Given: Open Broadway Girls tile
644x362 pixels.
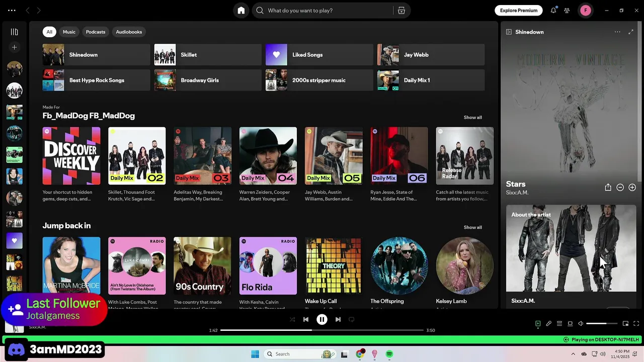Looking at the screenshot, I should point(208,80).
